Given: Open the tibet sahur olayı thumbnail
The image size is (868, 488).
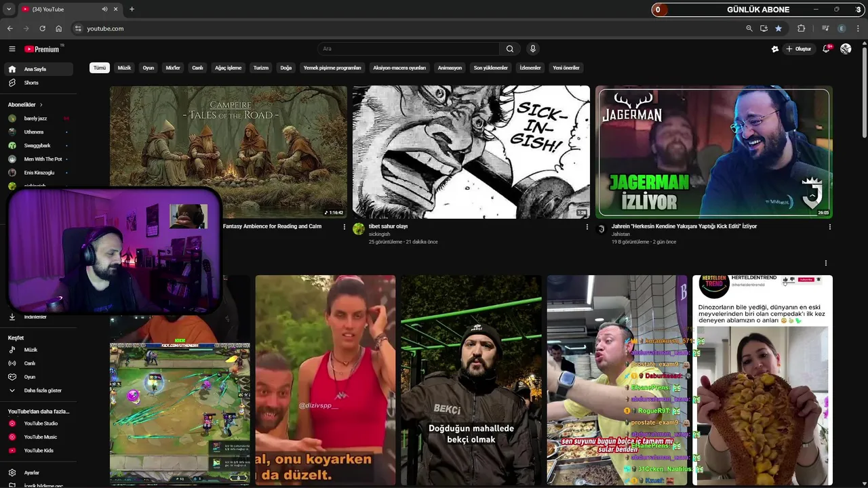Looking at the screenshot, I should (x=471, y=152).
